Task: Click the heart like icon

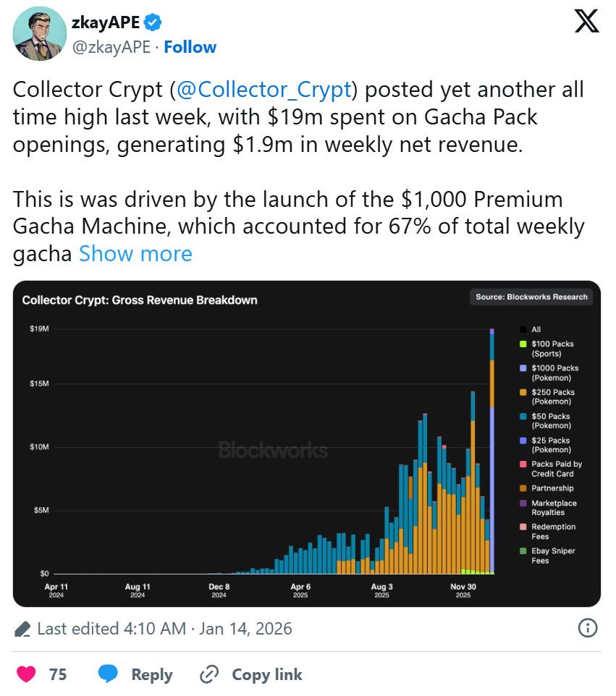Action: click(26, 674)
